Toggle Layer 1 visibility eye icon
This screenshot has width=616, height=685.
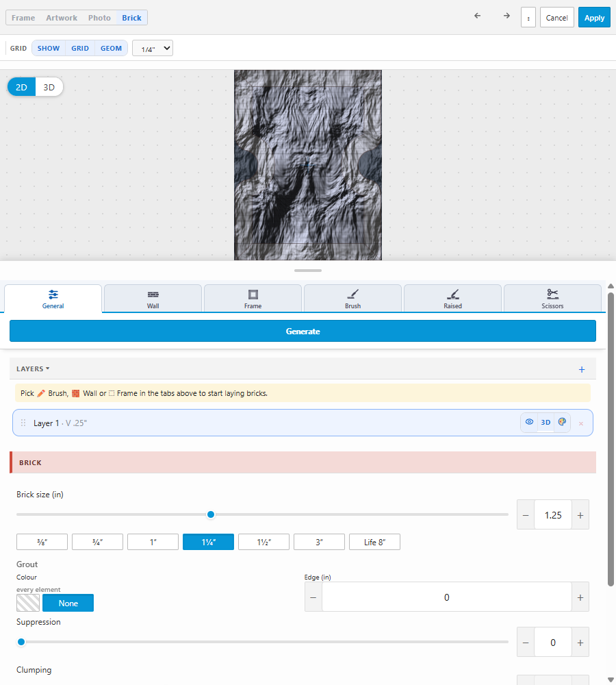click(x=529, y=422)
